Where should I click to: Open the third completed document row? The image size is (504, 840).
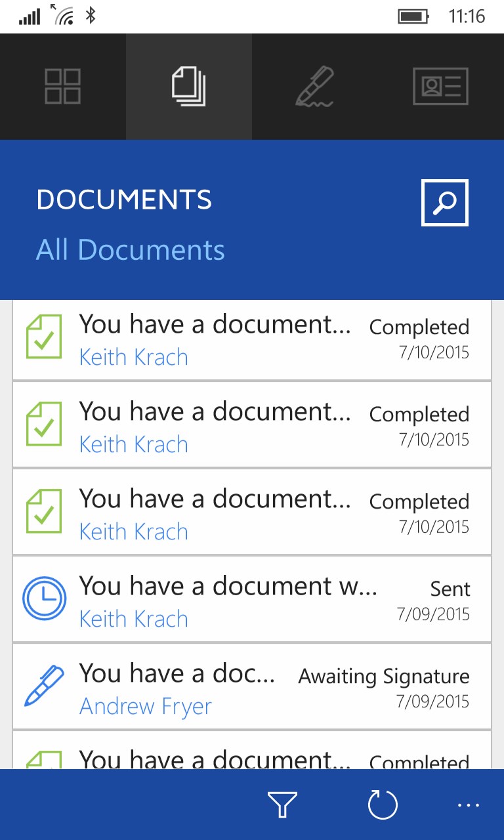pyautogui.click(x=252, y=512)
